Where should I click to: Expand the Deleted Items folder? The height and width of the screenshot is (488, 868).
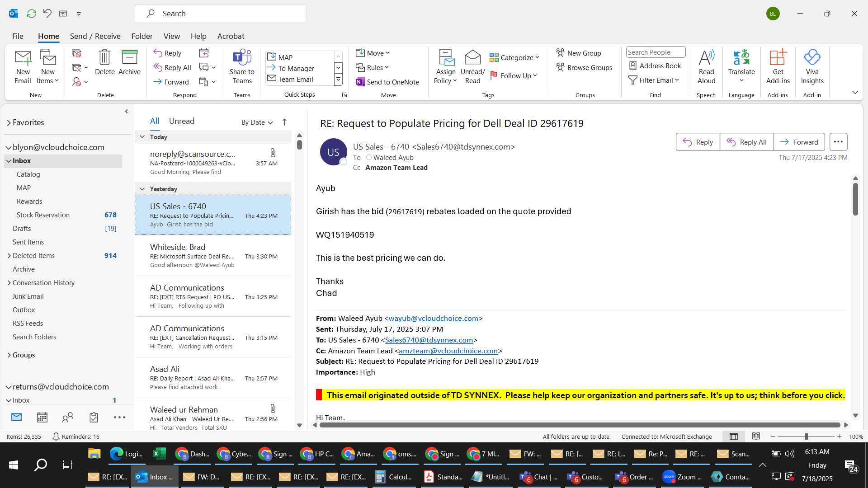point(9,256)
